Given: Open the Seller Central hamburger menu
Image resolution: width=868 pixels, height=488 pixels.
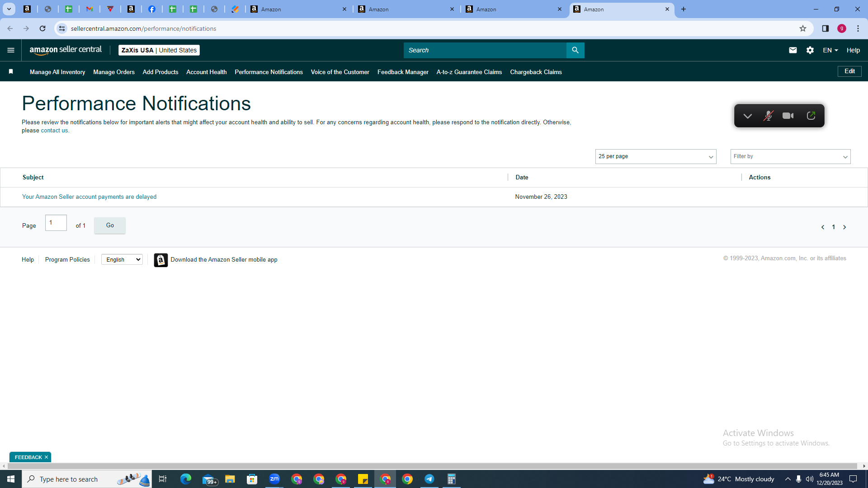Looking at the screenshot, I should [11, 50].
